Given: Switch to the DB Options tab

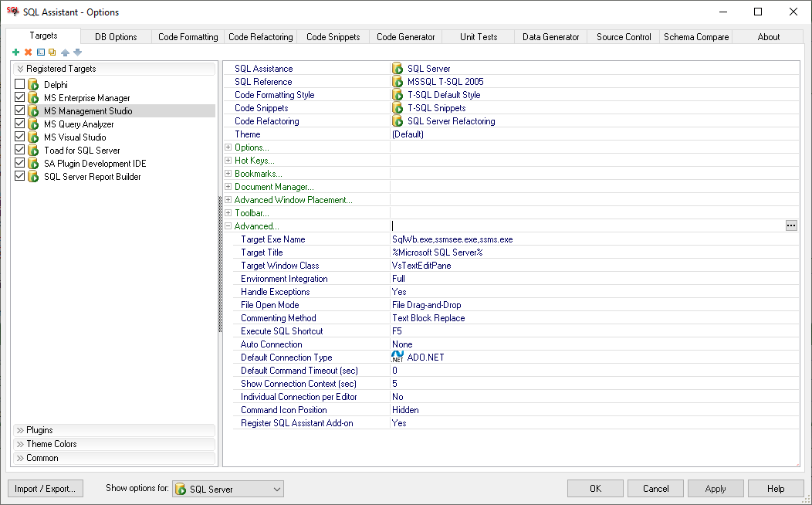Looking at the screenshot, I should tap(116, 37).
